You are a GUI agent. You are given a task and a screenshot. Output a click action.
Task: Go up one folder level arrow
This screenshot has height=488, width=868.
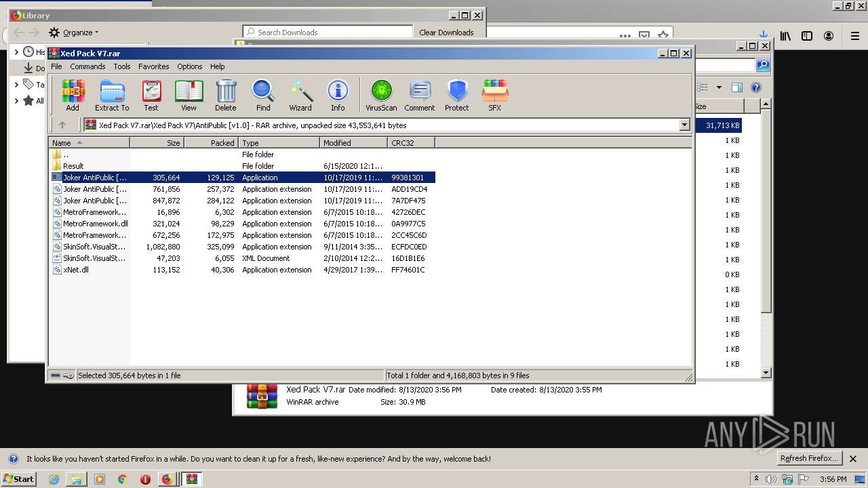pos(62,125)
